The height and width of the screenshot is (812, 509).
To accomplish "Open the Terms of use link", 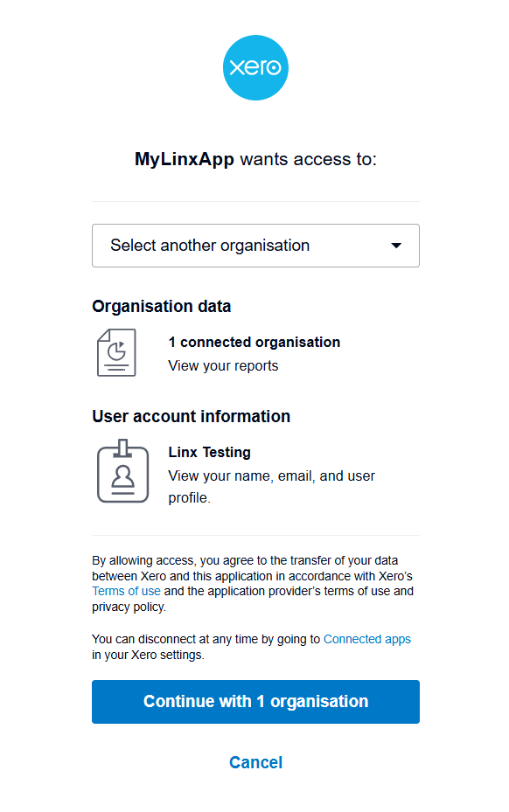I will click(126, 591).
